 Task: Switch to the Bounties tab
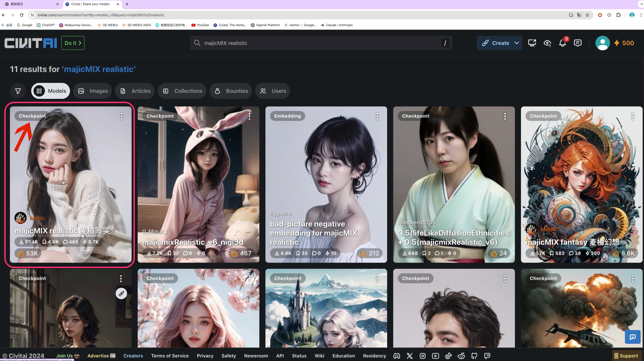[x=231, y=91]
